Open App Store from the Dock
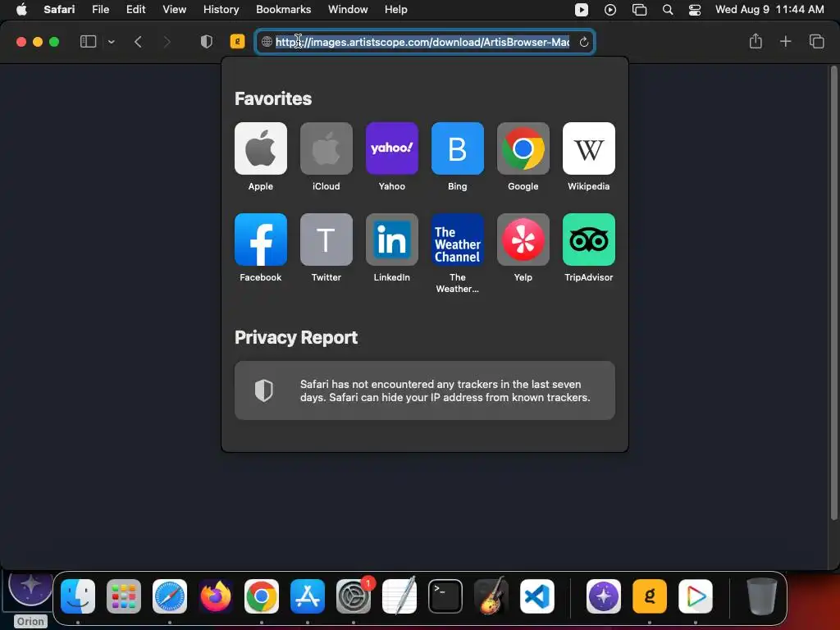840x630 pixels. pyautogui.click(x=308, y=596)
